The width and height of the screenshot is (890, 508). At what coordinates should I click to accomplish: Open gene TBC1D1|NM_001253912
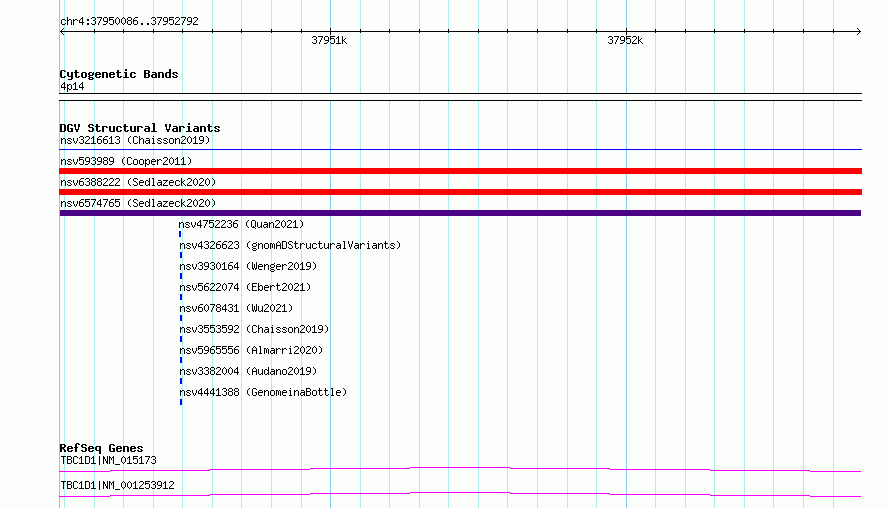pos(117,485)
